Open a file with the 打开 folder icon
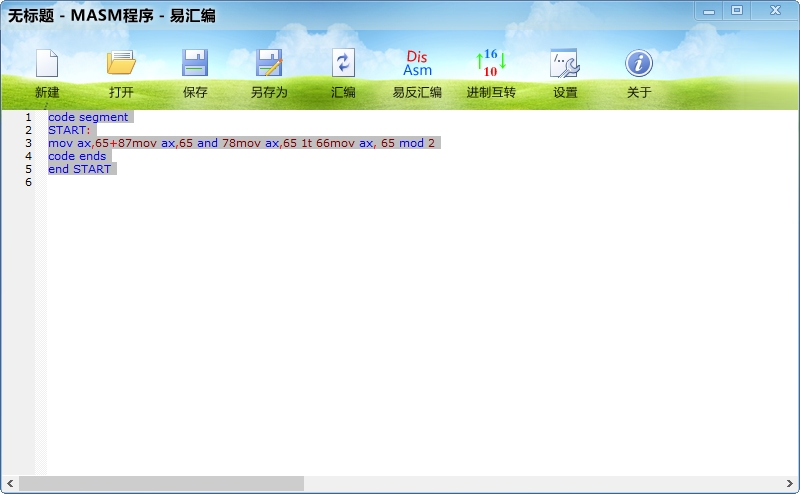The image size is (800, 494). [121, 63]
